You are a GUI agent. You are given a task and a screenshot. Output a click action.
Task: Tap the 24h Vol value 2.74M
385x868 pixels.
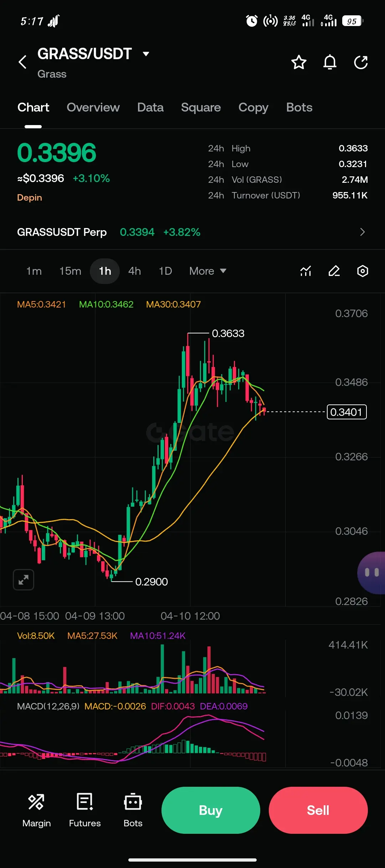[355, 180]
